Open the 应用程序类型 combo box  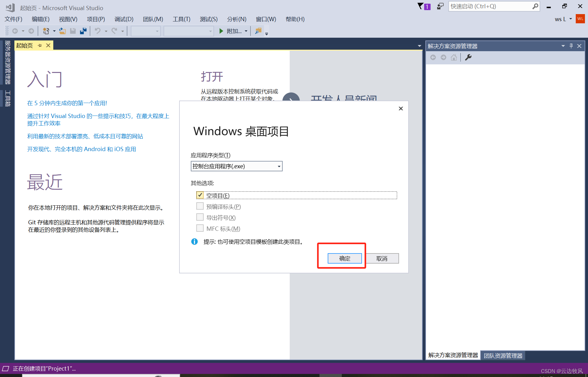tap(236, 166)
